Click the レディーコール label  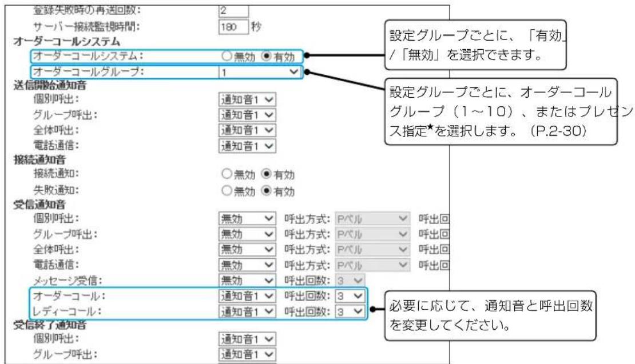point(67,311)
